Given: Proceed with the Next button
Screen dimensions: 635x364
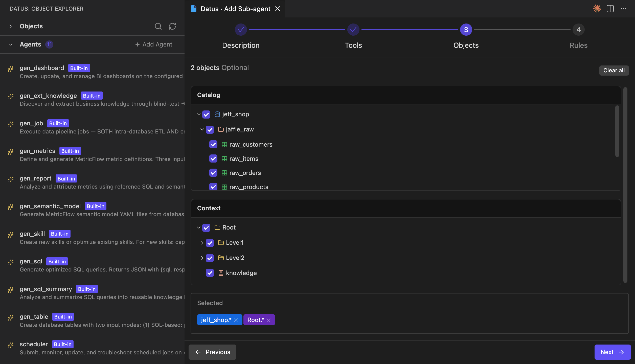Looking at the screenshot, I should tap(613, 352).
